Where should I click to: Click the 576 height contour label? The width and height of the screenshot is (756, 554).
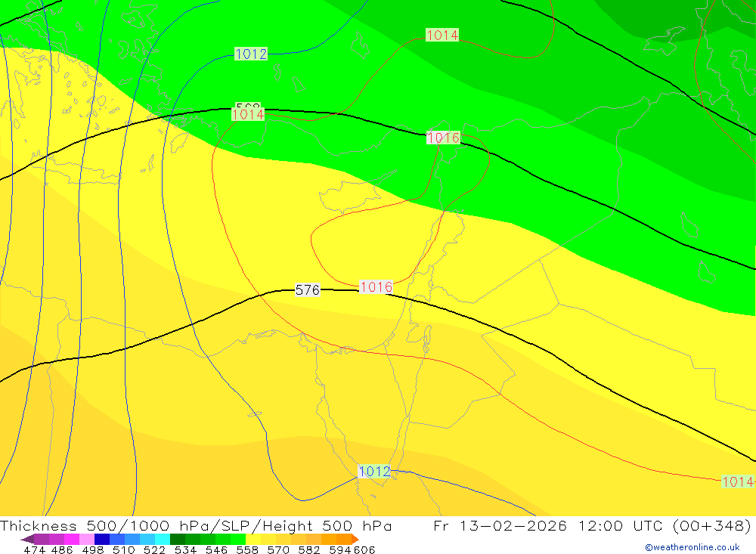[x=307, y=289]
